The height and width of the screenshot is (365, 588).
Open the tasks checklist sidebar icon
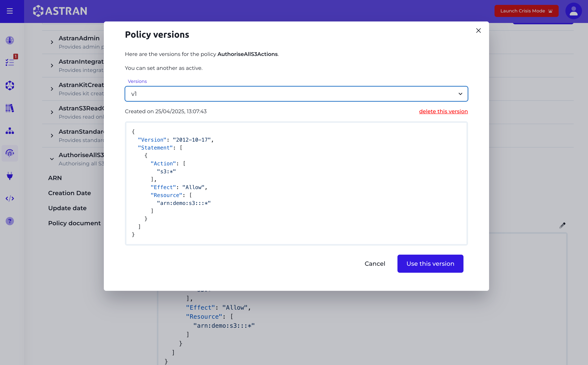click(10, 63)
